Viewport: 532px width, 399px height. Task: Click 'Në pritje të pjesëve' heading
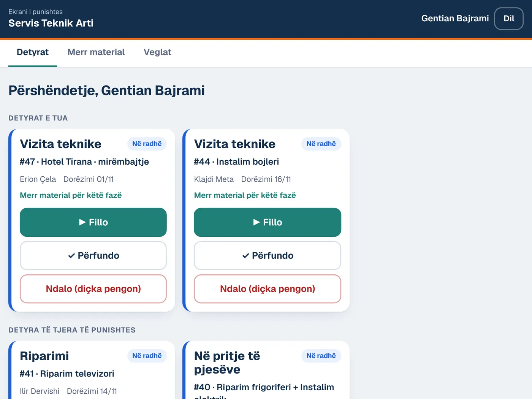[227, 363]
